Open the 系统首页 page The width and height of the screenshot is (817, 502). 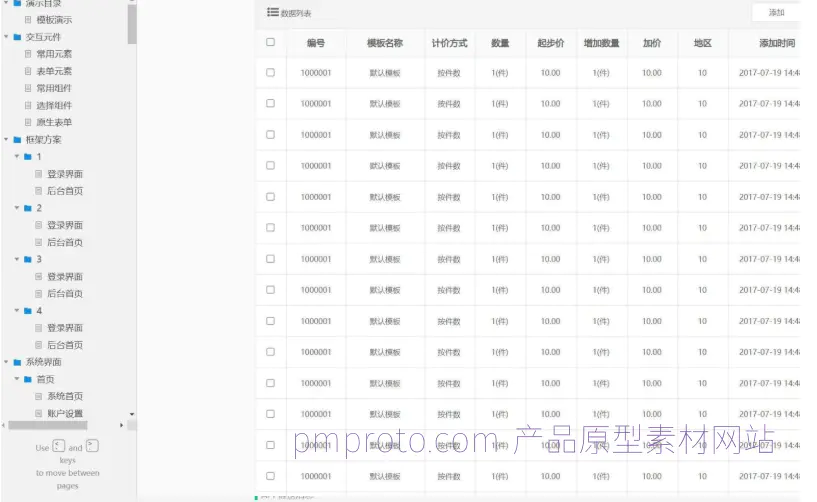[65, 396]
